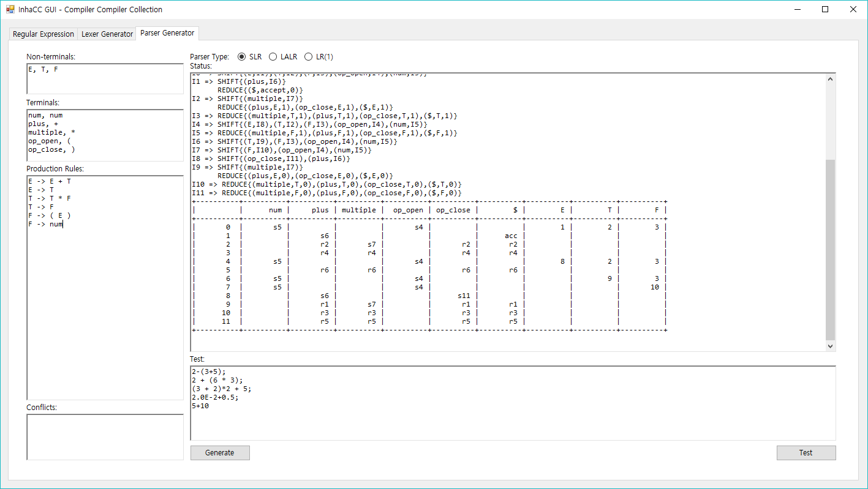Click the 'op_open, (' terminal line
Viewport: 868px width, 489px height.
pyautogui.click(x=50, y=141)
